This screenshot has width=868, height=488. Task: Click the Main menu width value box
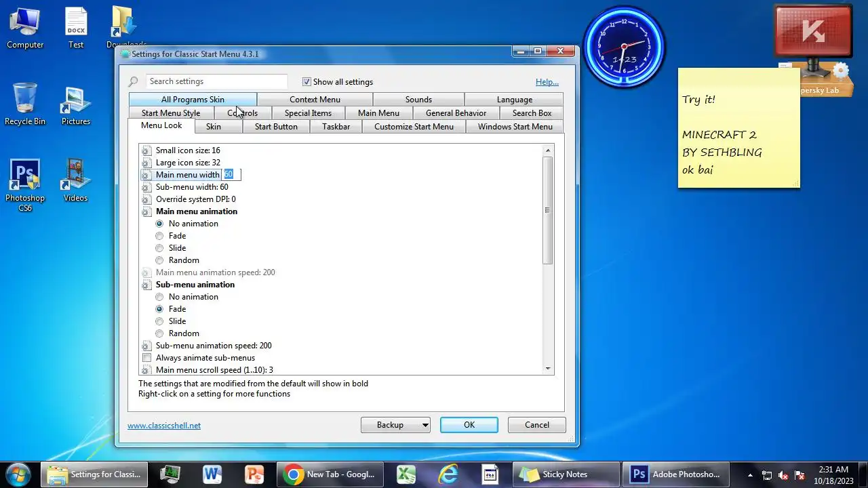click(231, 175)
